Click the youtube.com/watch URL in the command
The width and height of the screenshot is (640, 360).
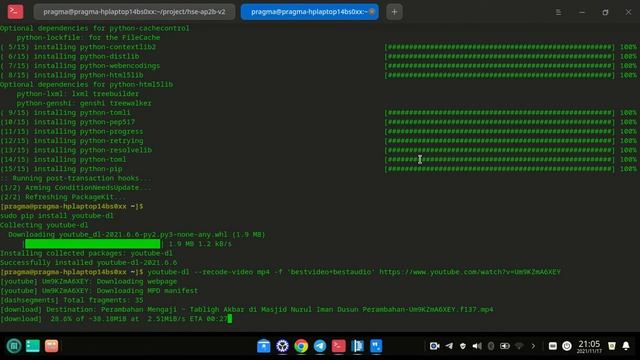coord(470,272)
